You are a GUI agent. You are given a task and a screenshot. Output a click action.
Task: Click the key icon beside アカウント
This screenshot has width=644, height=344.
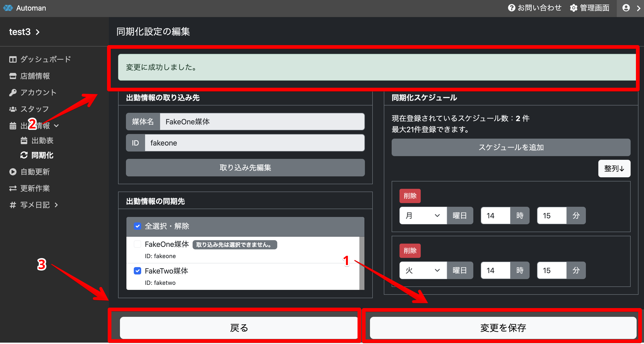[13, 92]
